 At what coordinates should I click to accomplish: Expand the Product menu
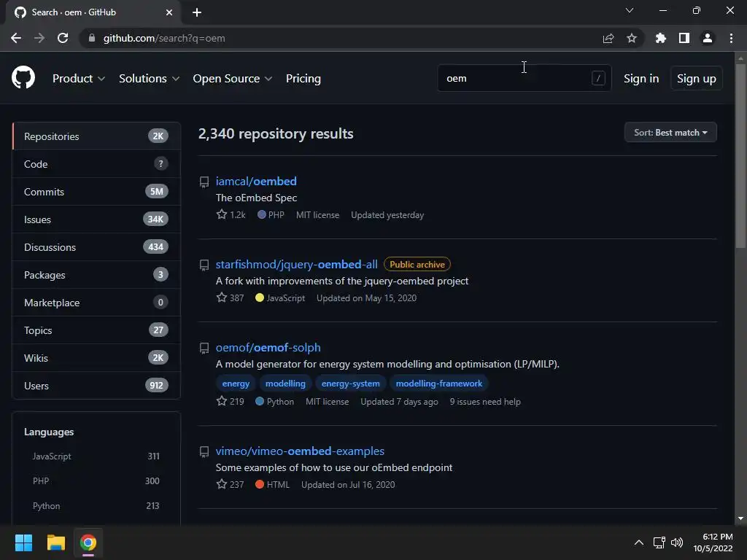(x=79, y=79)
